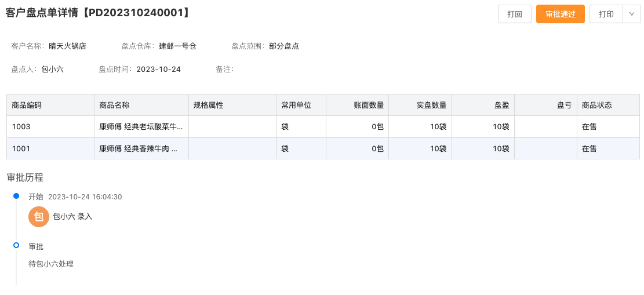Click the 规格属性 column header
The image size is (644, 295).
[x=209, y=105]
